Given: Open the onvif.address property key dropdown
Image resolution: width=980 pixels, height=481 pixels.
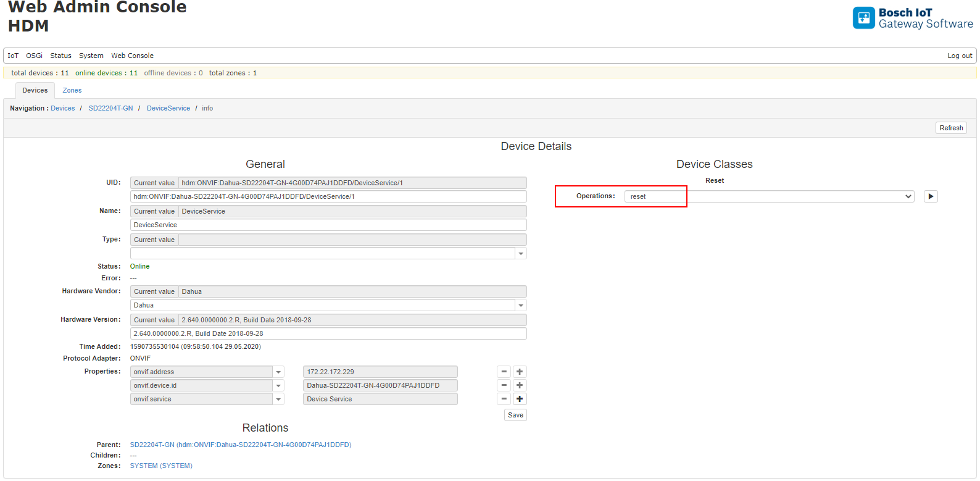Looking at the screenshot, I should pyautogui.click(x=278, y=372).
